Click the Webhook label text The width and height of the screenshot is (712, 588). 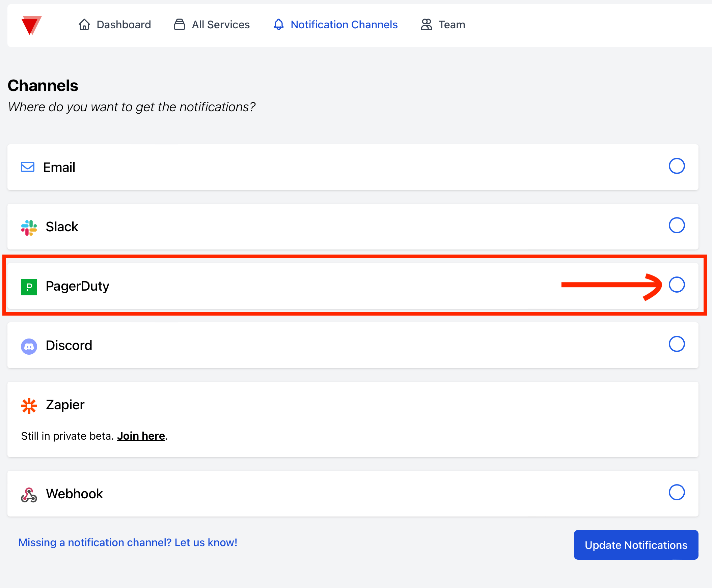[74, 494]
